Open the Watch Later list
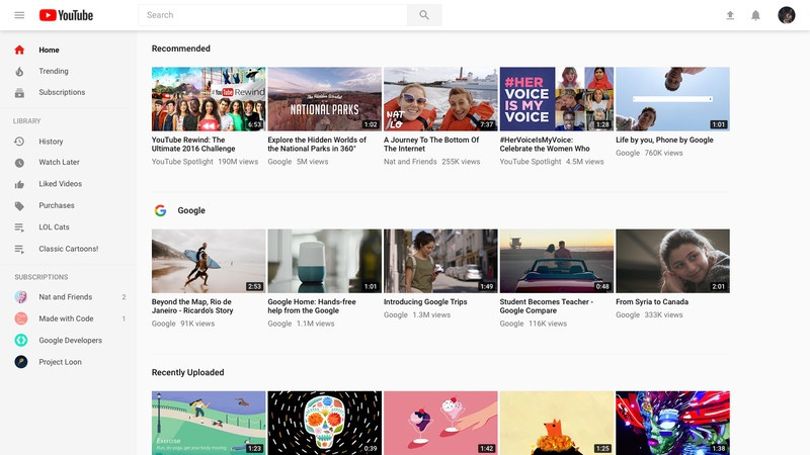 [x=59, y=162]
